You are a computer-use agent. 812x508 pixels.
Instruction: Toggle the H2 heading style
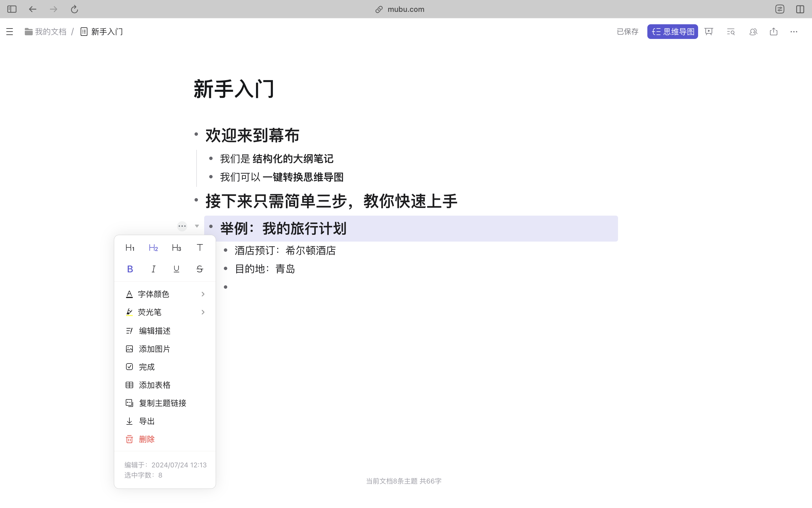click(x=153, y=248)
